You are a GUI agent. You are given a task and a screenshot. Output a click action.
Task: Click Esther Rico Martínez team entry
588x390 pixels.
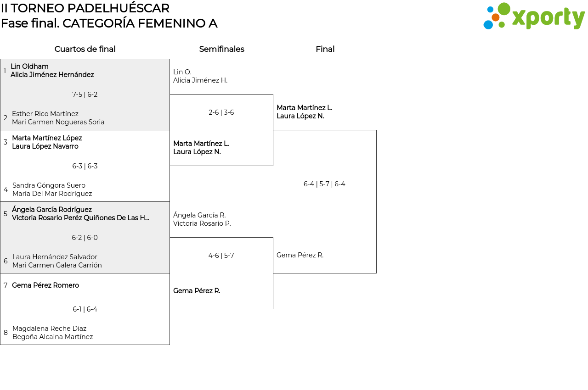click(x=58, y=118)
